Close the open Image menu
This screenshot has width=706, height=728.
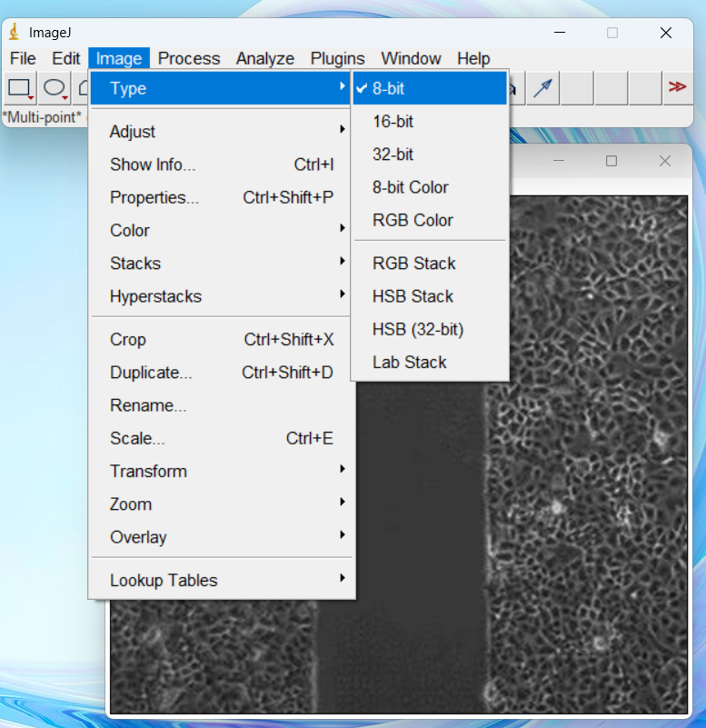(x=119, y=58)
